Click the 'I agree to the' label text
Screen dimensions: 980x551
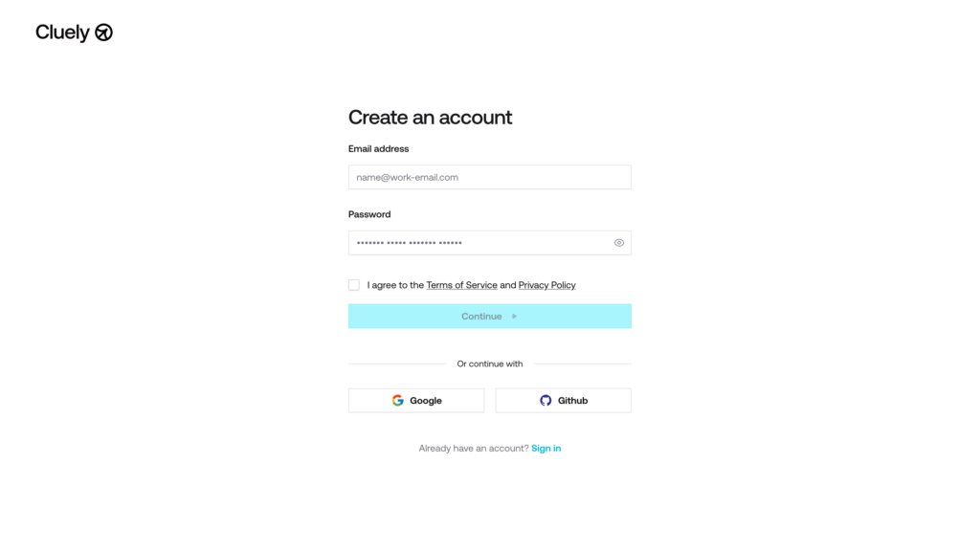[x=395, y=285]
